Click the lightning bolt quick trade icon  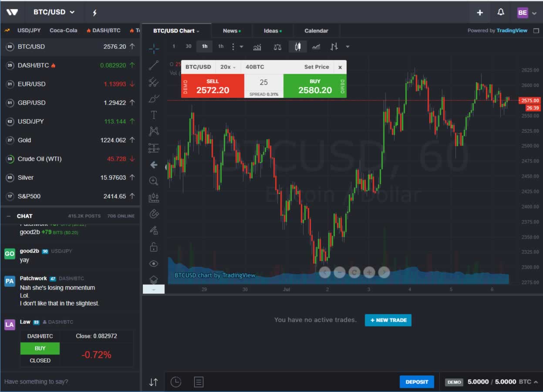[x=94, y=12]
